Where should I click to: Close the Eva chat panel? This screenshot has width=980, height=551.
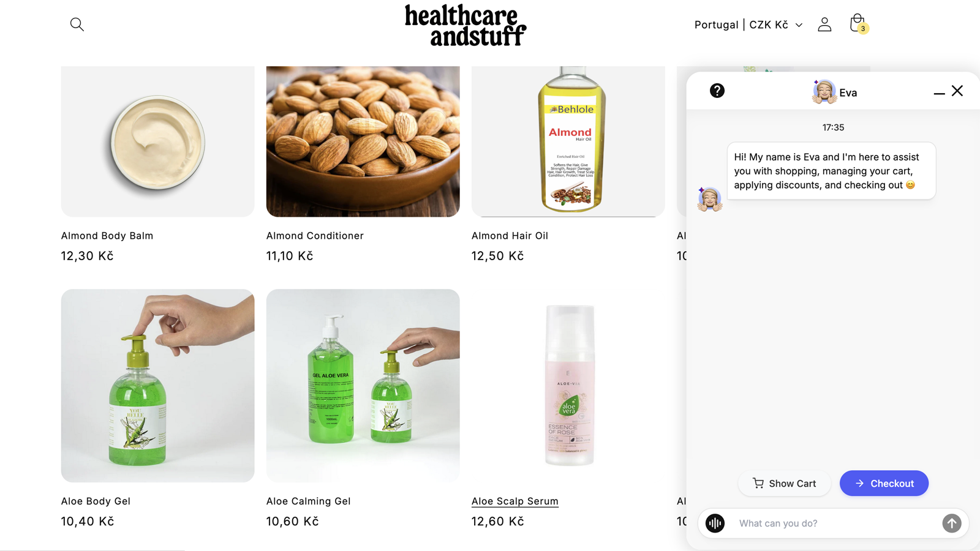point(957,91)
